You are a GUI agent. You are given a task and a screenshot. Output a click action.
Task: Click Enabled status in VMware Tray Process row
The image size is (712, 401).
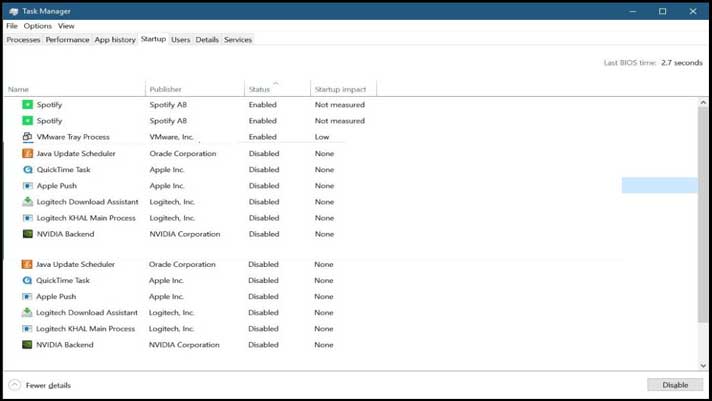click(262, 137)
